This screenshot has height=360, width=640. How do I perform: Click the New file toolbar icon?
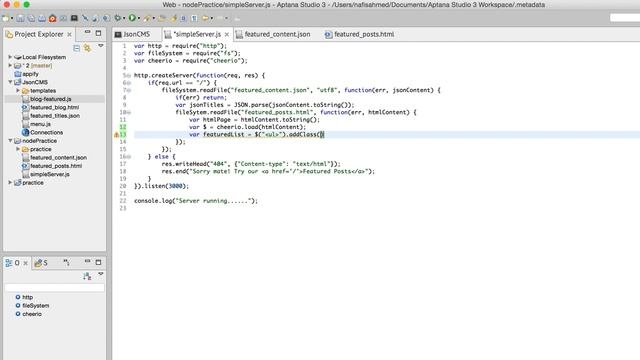[6, 18]
